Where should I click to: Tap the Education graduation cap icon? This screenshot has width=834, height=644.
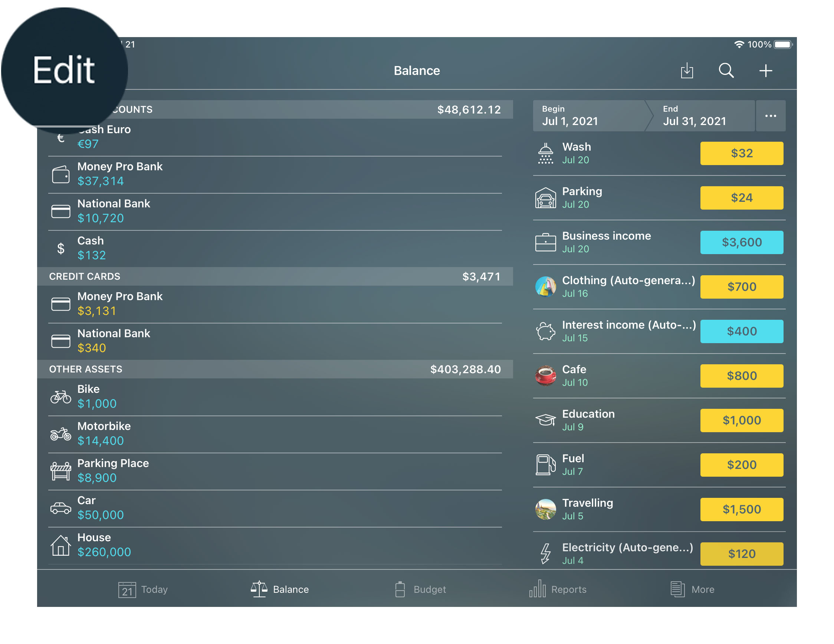[x=546, y=420]
